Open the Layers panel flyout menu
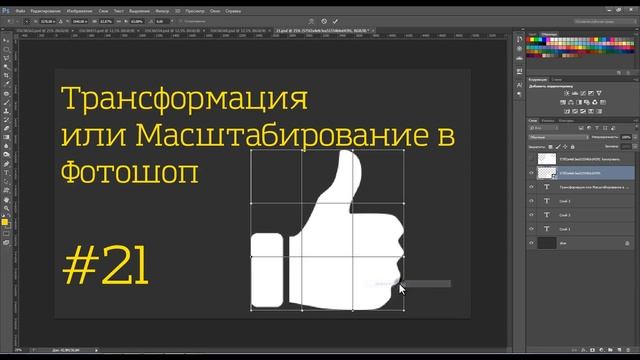Viewport: 640px width, 360px height. coord(636,121)
